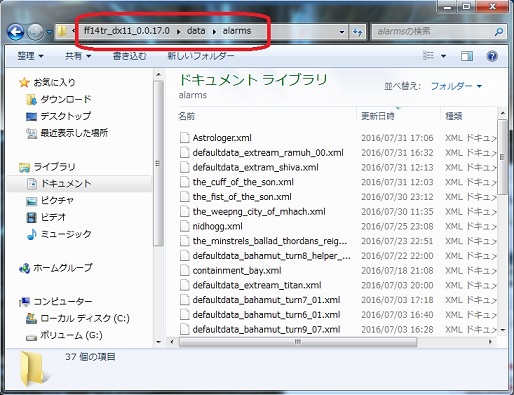The height and width of the screenshot is (395, 514).
Task: Select the_weepng_city_of_mhach.xml
Action: point(259,212)
